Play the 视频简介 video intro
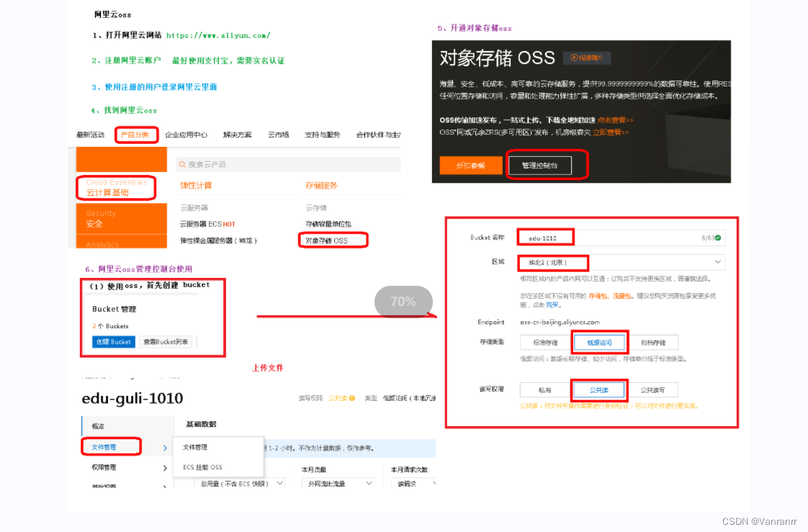Image resolution: width=808 pixels, height=532 pixels. (x=587, y=58)
